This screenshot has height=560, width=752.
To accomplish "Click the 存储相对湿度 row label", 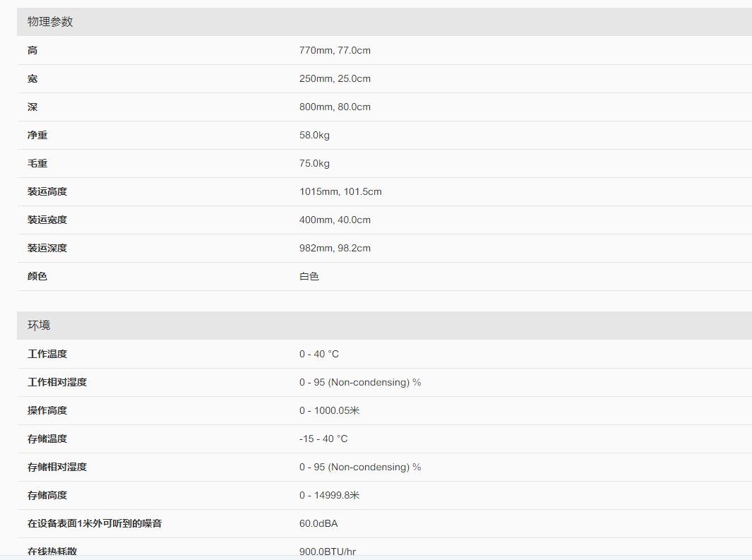I will (57, 467).
